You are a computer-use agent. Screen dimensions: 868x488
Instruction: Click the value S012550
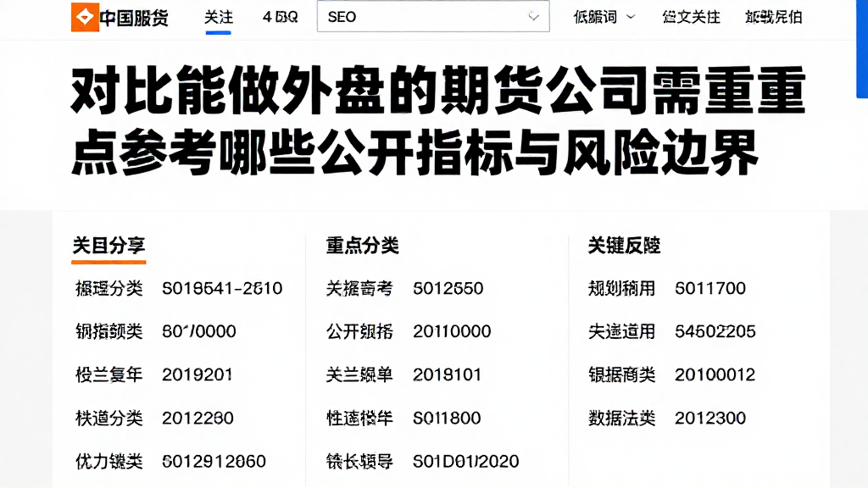(448, 288)
